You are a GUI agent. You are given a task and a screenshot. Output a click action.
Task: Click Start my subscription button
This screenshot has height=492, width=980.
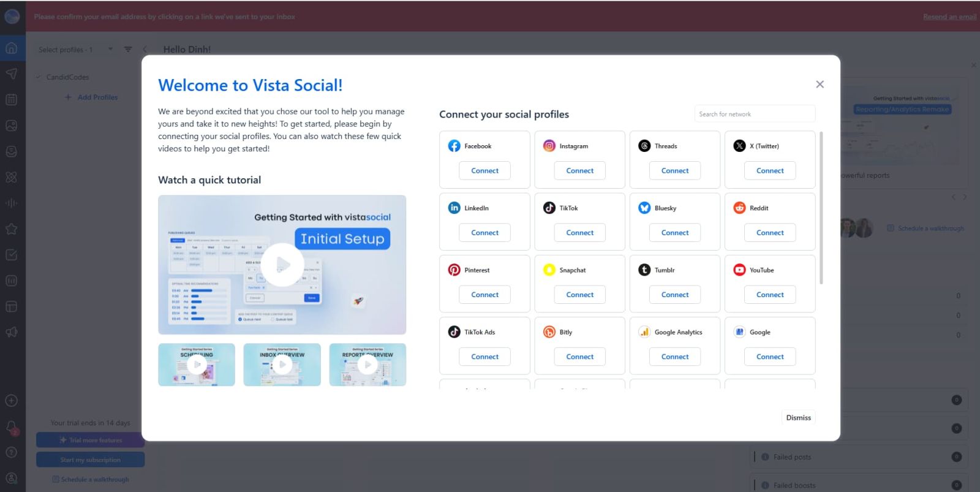pyautogui.click(x=90, y=460)
